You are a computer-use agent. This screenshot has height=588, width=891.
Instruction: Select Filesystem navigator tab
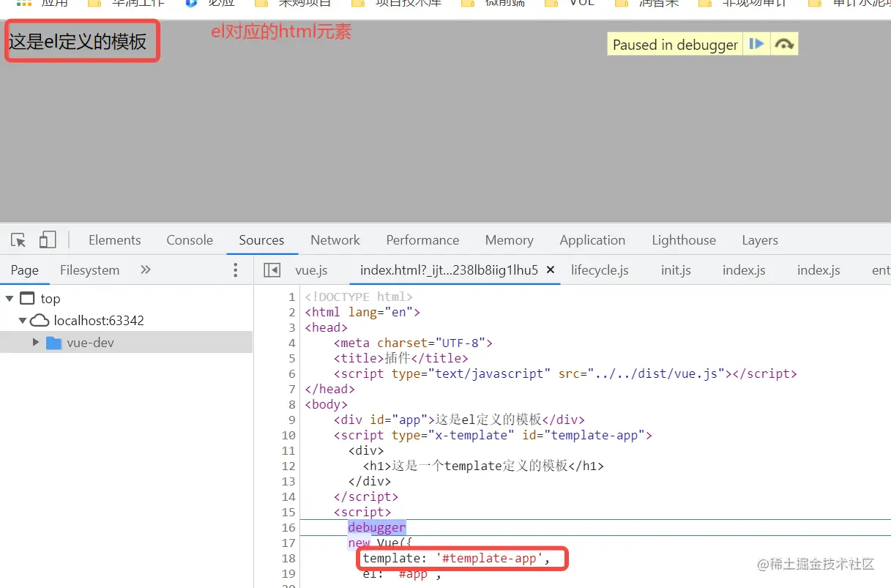click(x=89, y=270)
